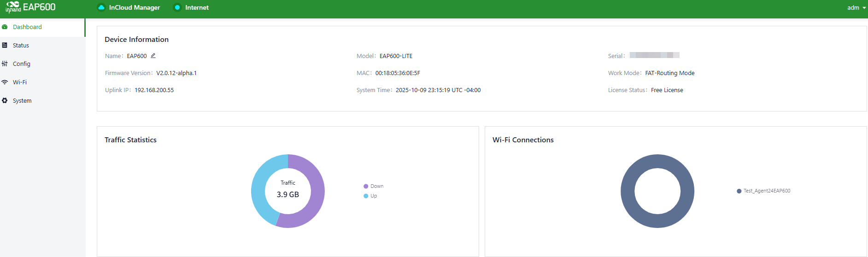Click the Wi-Fi Connections donut ring

(x=628, y=191)
